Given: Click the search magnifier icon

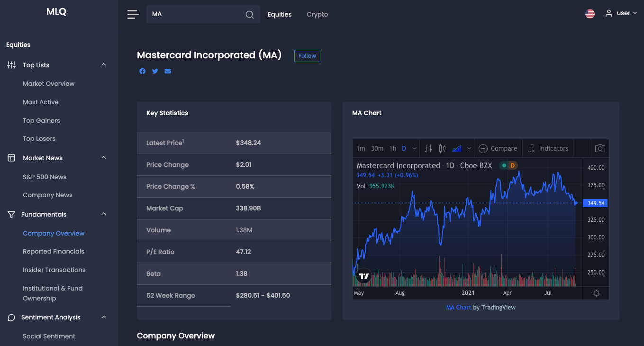Looking at the screenshot, I should click(250, 15).
